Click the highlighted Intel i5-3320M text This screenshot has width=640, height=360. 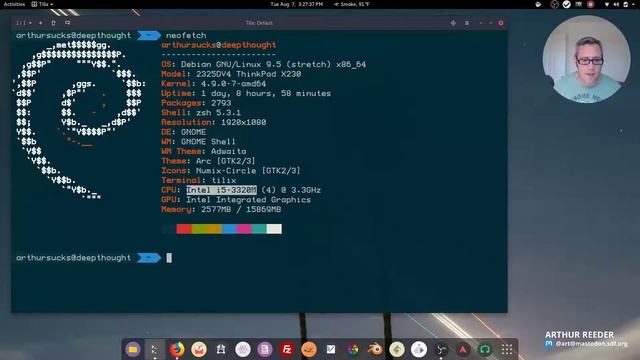pyautogui.click(x=222, y=190)
